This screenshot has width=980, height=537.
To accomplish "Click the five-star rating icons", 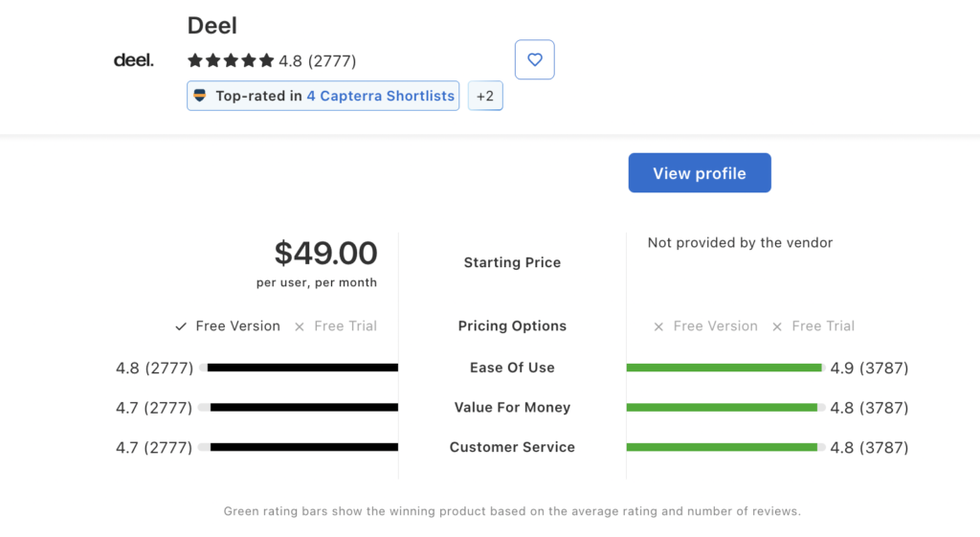I will [231, 61].
